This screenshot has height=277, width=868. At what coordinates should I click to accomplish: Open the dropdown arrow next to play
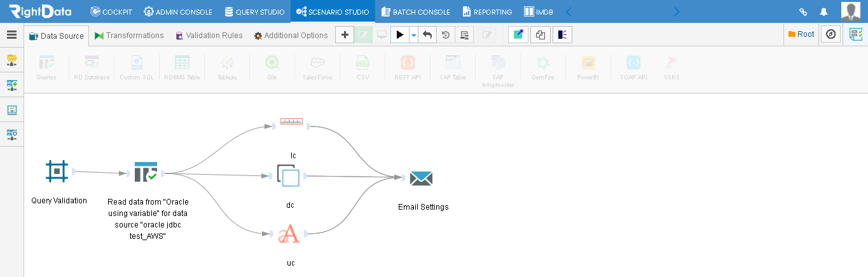pos(413,35)
